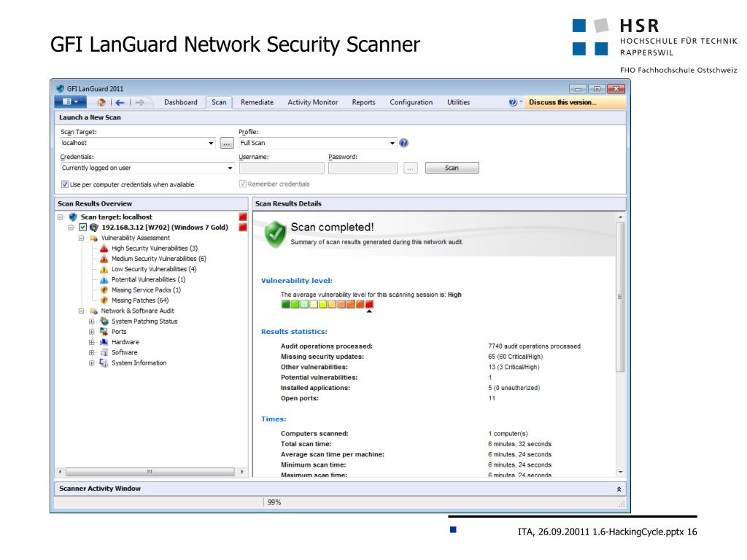Click the Home icon in toolbar
The width and height of the screenshot is (747, 560).
pos(101,102)
